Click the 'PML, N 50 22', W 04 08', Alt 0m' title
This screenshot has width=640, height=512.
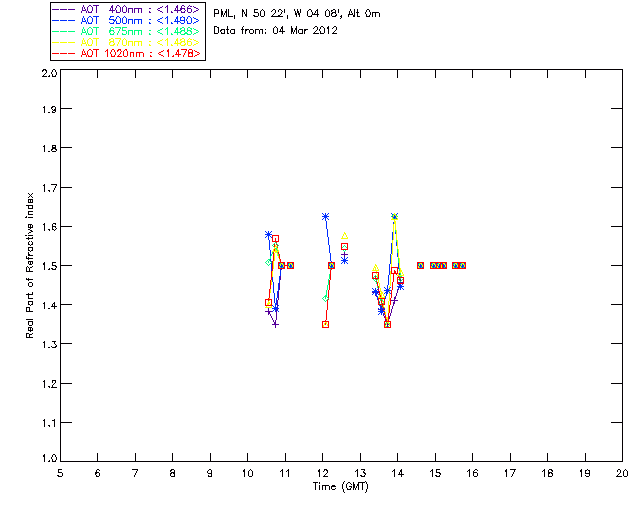tap(297, 13)
